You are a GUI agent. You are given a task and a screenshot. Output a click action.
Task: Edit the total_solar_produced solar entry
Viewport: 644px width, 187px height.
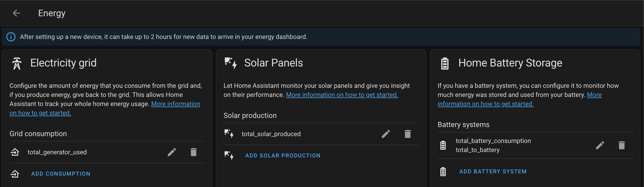386,134
